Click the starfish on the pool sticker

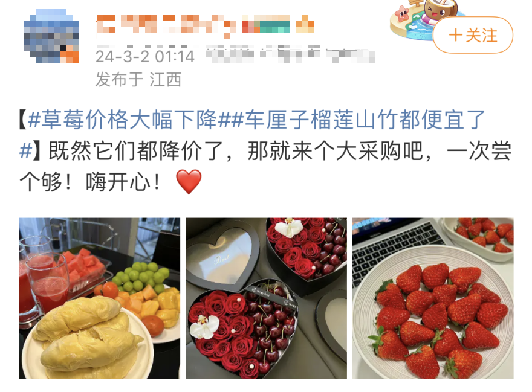pyautogui.click(x=403, y=14)
